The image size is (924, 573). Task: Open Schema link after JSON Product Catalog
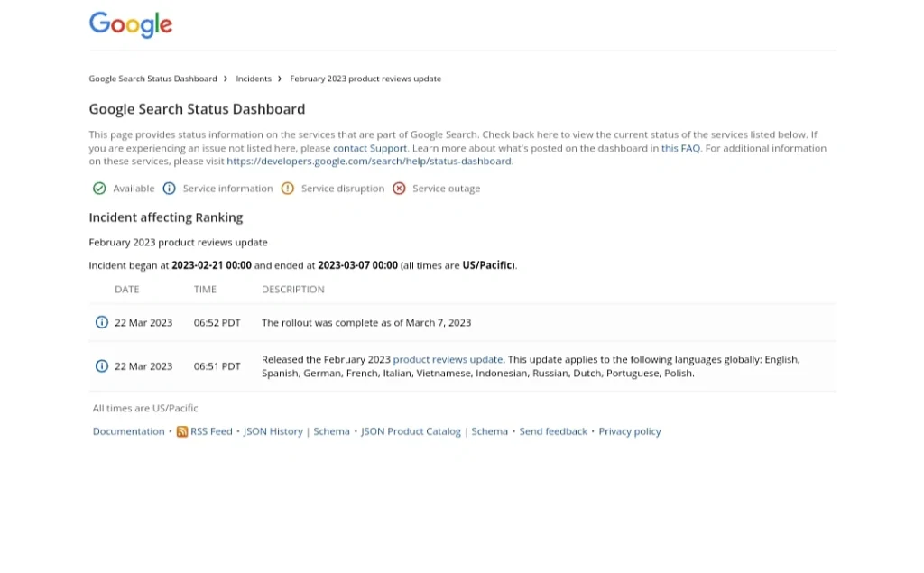click(x=489, y=431)
